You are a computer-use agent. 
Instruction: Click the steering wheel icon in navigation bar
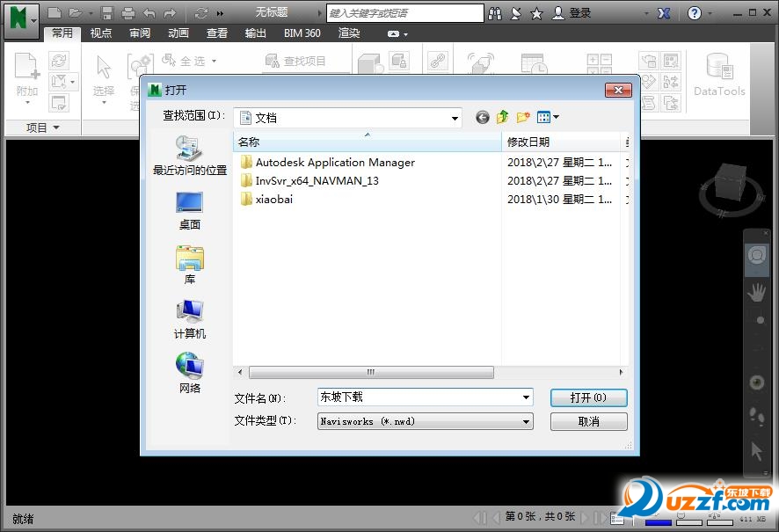[x=757, y=256]
